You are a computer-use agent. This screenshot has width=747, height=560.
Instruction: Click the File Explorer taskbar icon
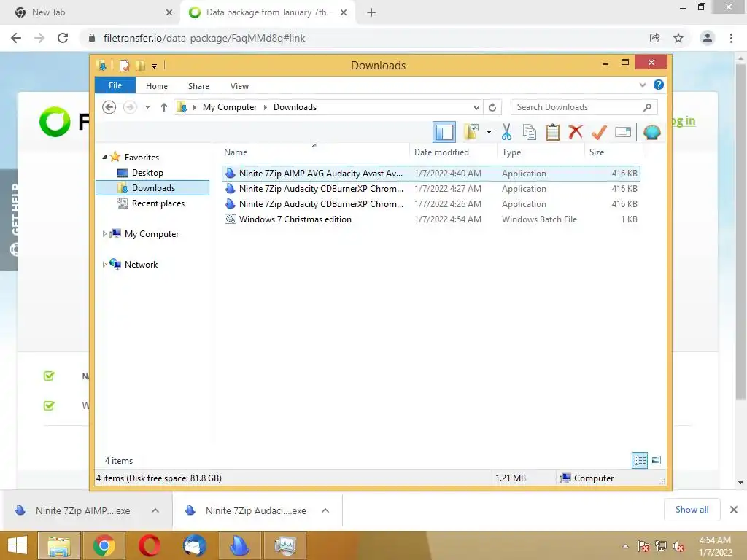click(x=59, y=545)
